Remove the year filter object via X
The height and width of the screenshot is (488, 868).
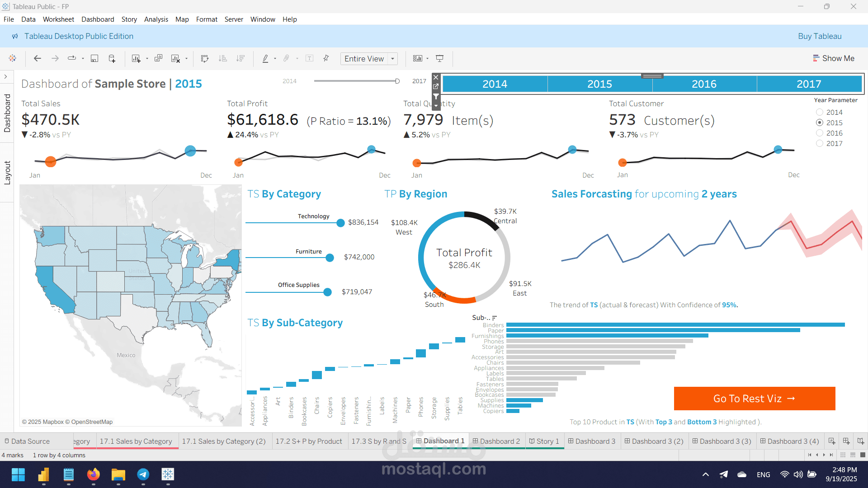click(x=436, y=77)
